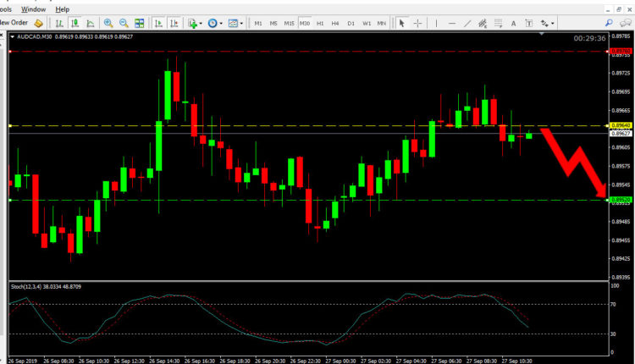Select the H1 timeframe
The height and width of the screenshot is (364, 635).
[320, 24]
